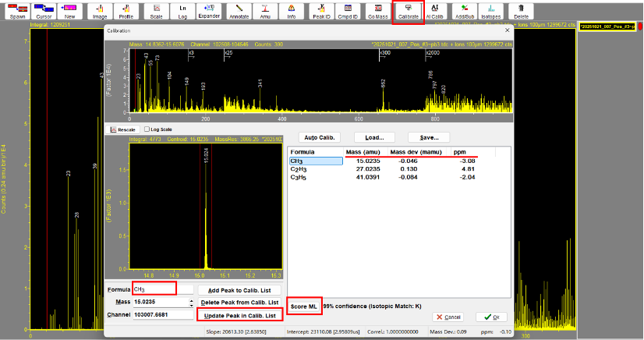Click the Calibrate toolbar icon
Image resolution: width=644 pixels, height=340 pixels.
tap(408, 11)
